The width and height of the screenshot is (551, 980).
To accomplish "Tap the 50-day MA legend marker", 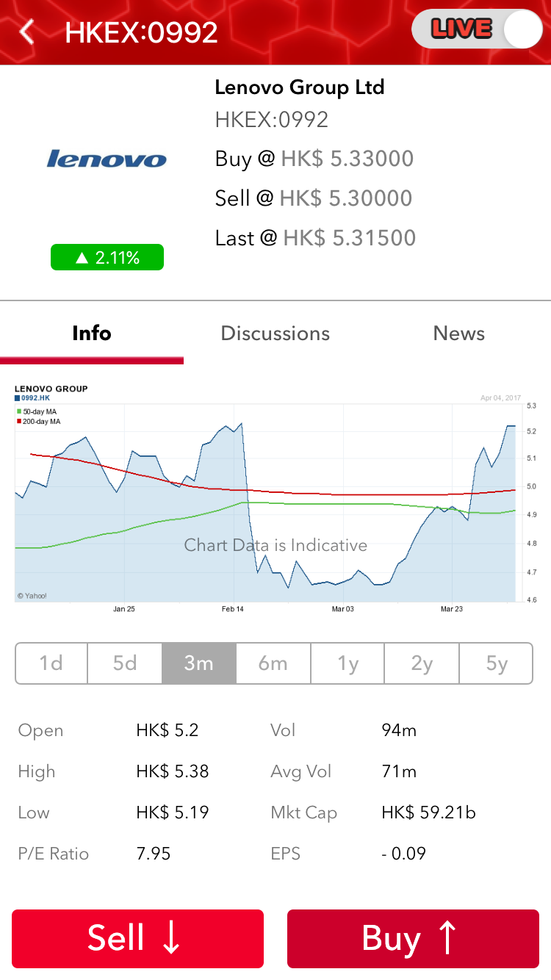I will (x=19, y=411).
